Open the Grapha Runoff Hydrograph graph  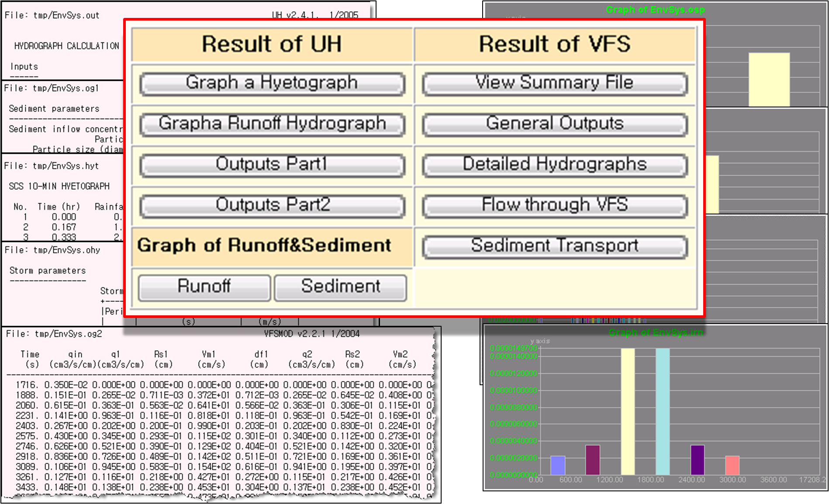(x=272, y=124)
